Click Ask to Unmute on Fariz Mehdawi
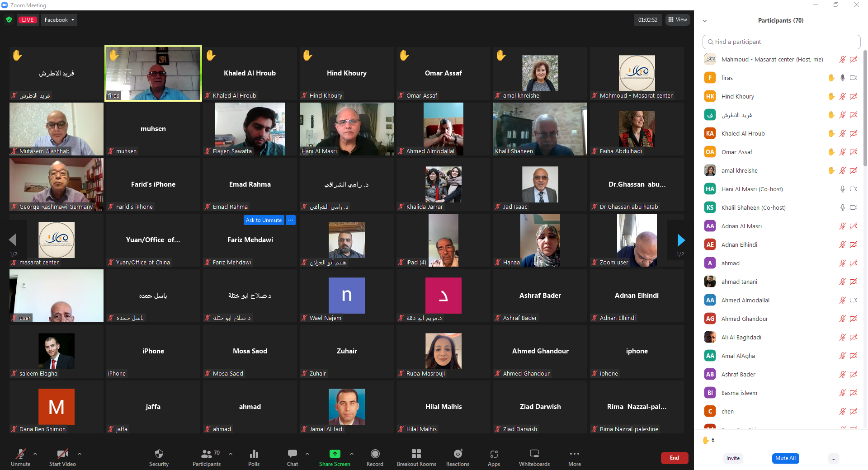868x470 pixels. point(264,220)
